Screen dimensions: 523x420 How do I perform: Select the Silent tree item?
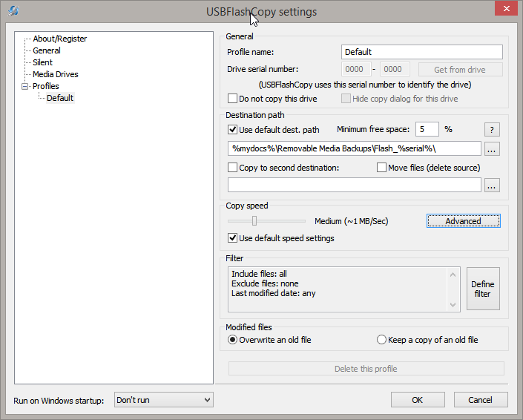43,62
